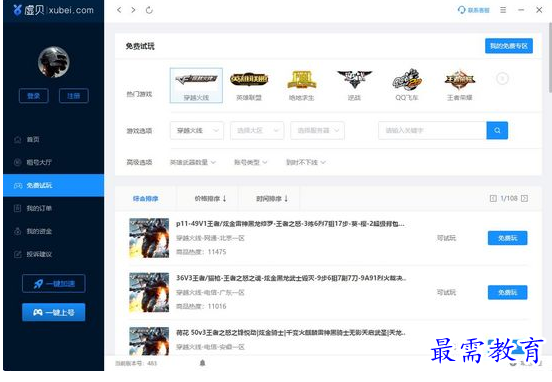
Task: Sort by 价格排序 tab
Action: pos(210,199)
